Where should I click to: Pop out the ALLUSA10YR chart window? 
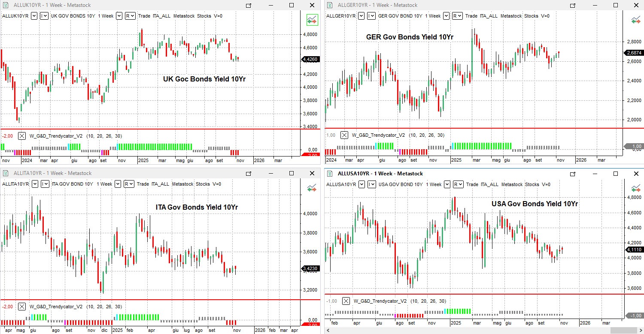click(572, 174)
